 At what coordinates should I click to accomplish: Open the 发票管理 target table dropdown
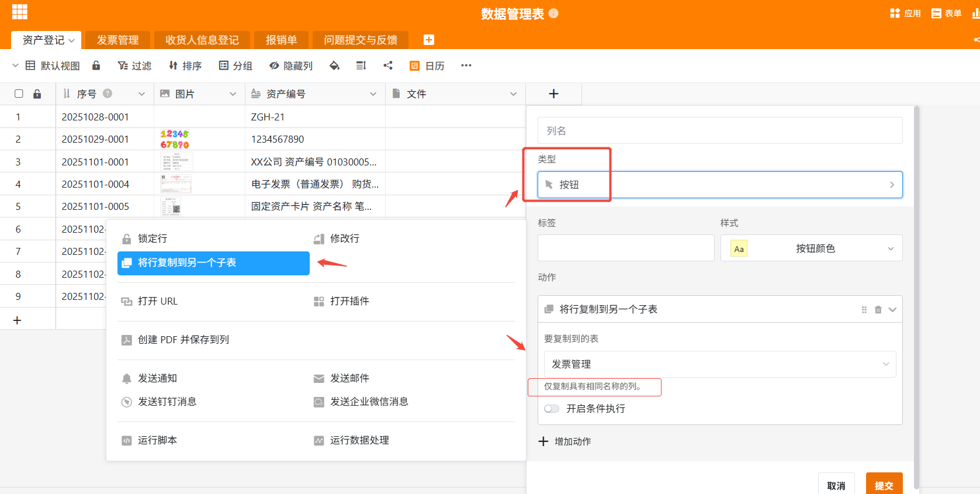pyautogui.click(x=719, y=364)
